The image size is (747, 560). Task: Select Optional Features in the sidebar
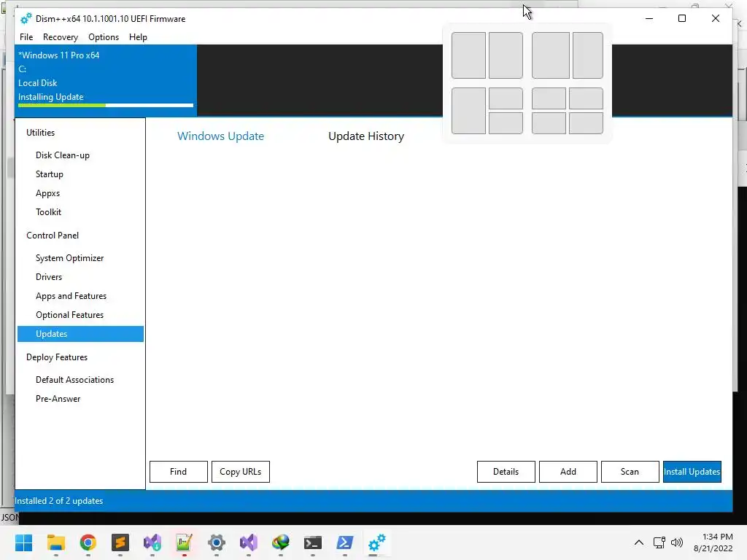[69, 315]
